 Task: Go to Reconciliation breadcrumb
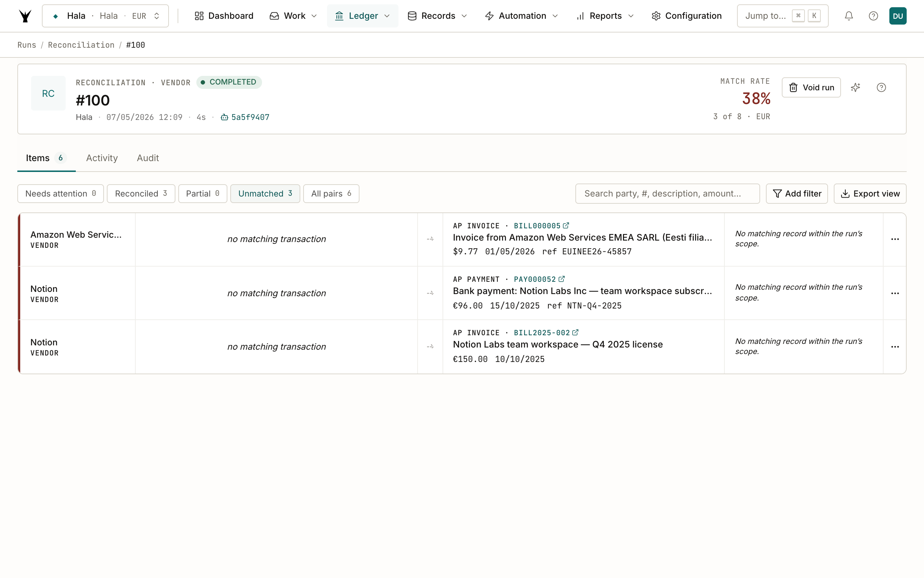click(x=81, y=45)
